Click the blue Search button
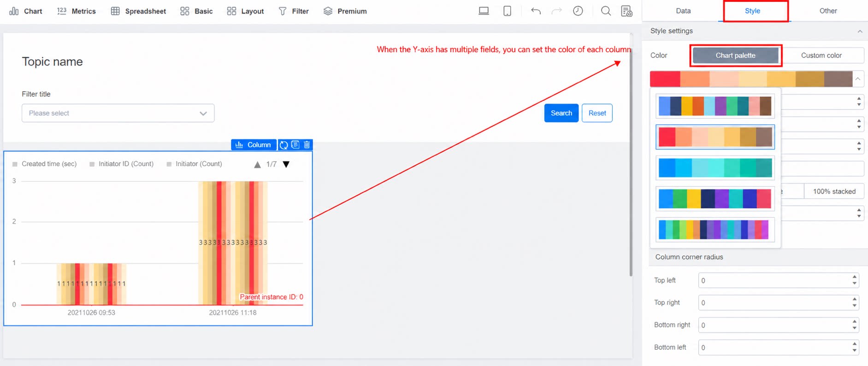 561,113
